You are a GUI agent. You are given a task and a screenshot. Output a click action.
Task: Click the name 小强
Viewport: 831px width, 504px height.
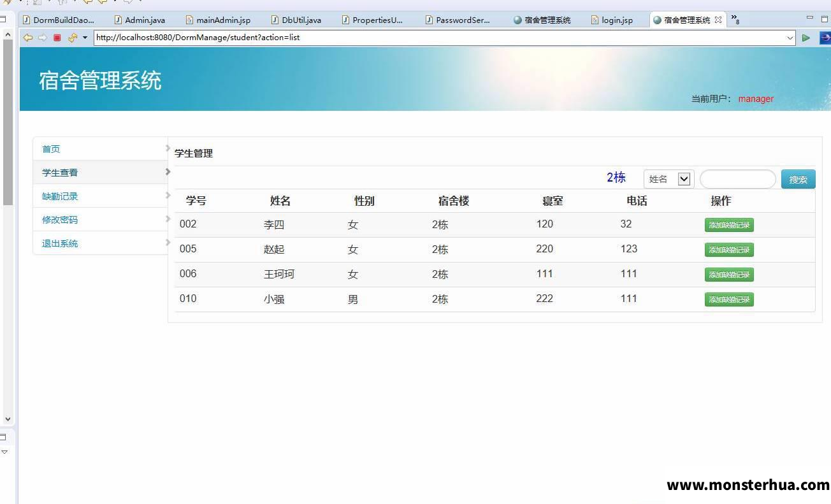click(274, 299)
